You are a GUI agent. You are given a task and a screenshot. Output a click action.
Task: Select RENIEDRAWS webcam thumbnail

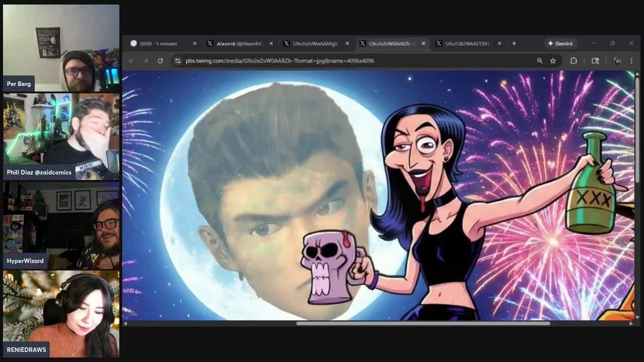click(61, 314)
